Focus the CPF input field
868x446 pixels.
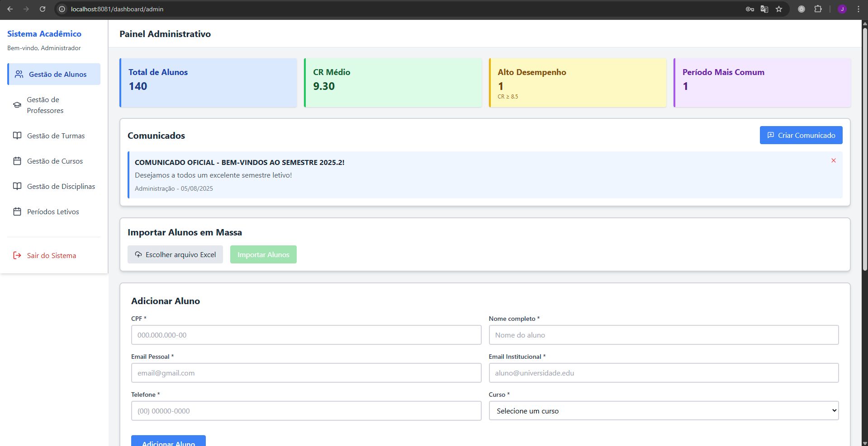tap(306, 335)
